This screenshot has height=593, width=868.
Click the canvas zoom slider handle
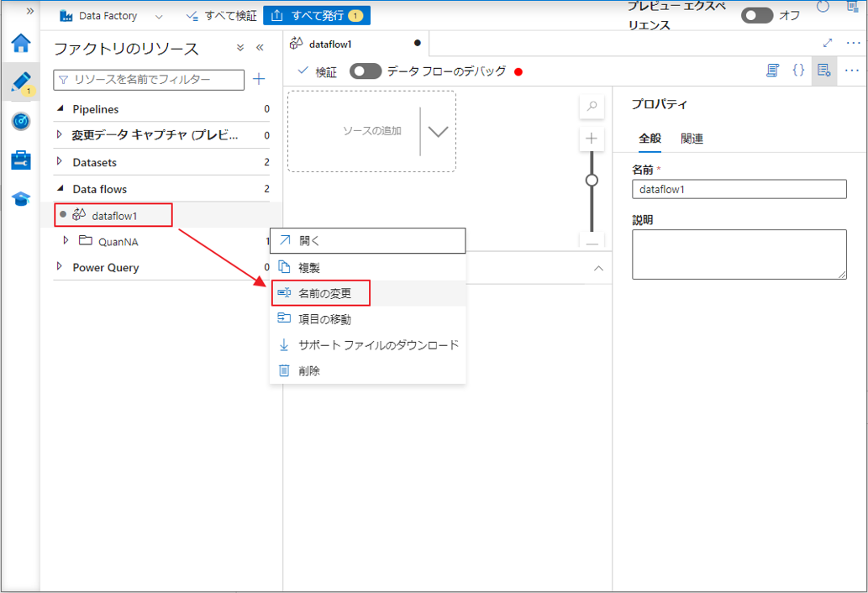pos(592,180)
